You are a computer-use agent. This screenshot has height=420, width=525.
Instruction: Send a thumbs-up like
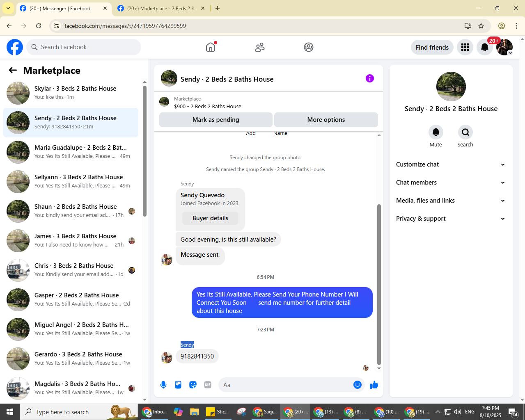tap(374, 385)
